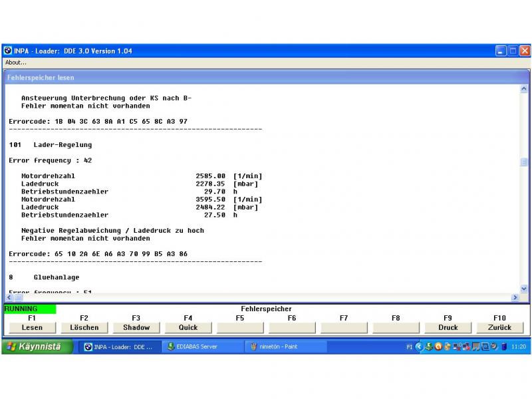Screen dimensions: 532x399
Task: Click the F4 Quick button
Action: click(x=188, y=327)
